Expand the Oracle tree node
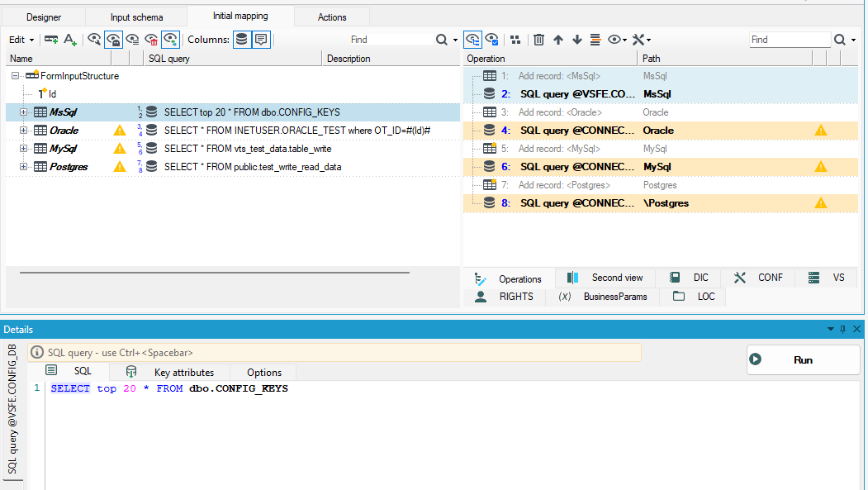Image resolution: width=868 pixels, height=490 pixels. [x=23, y=131]
